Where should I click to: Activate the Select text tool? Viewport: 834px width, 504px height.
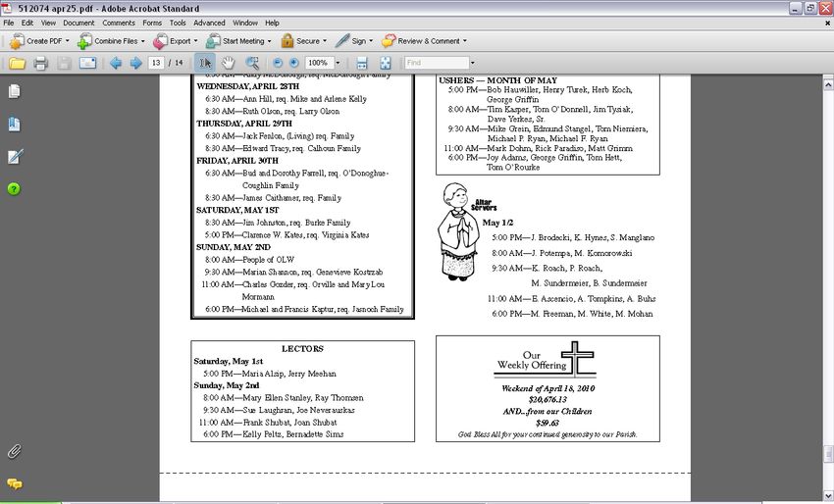[x=205, y=63]
